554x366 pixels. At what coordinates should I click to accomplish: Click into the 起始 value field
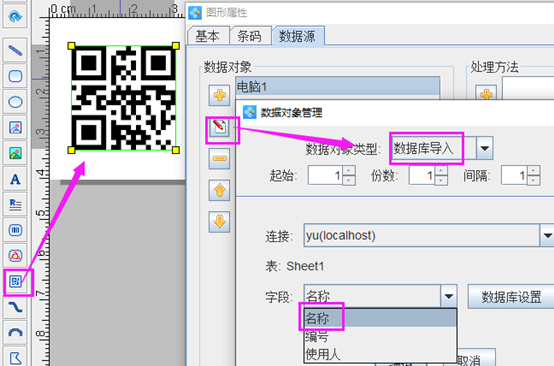tap(325, 175)
